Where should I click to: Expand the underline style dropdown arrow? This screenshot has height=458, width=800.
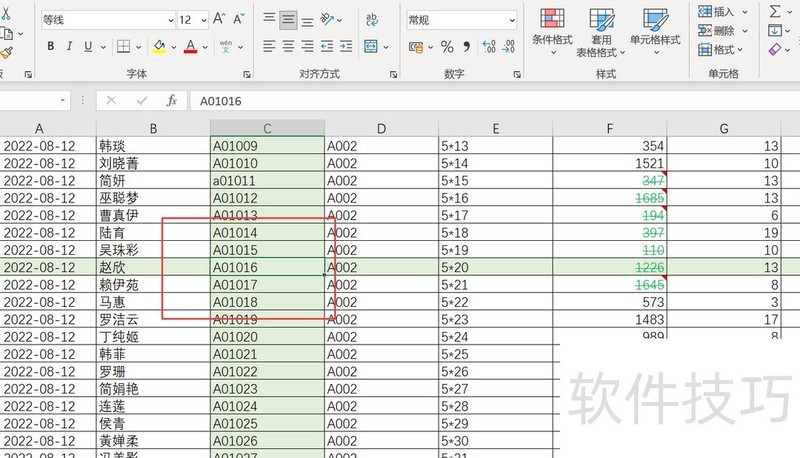tap(103, 47)
